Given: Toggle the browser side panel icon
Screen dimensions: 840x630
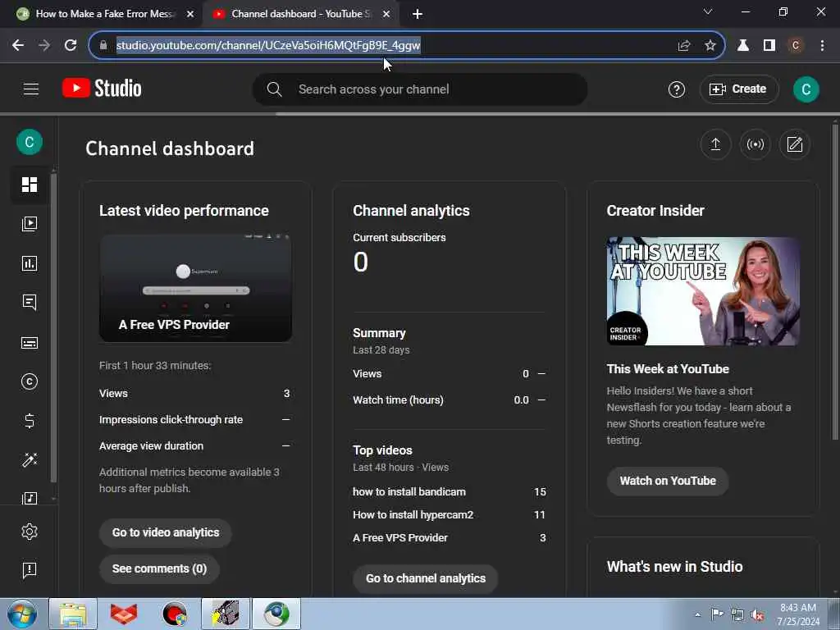Looking at the screenshot, I should 769,46.
